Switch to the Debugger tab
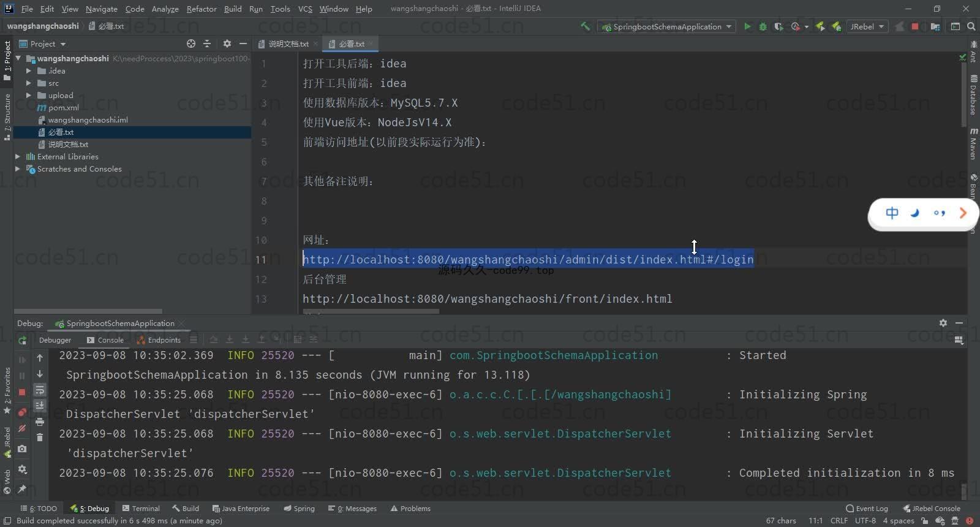This screenshot has height=527, width=980. [x=55, y=340]
